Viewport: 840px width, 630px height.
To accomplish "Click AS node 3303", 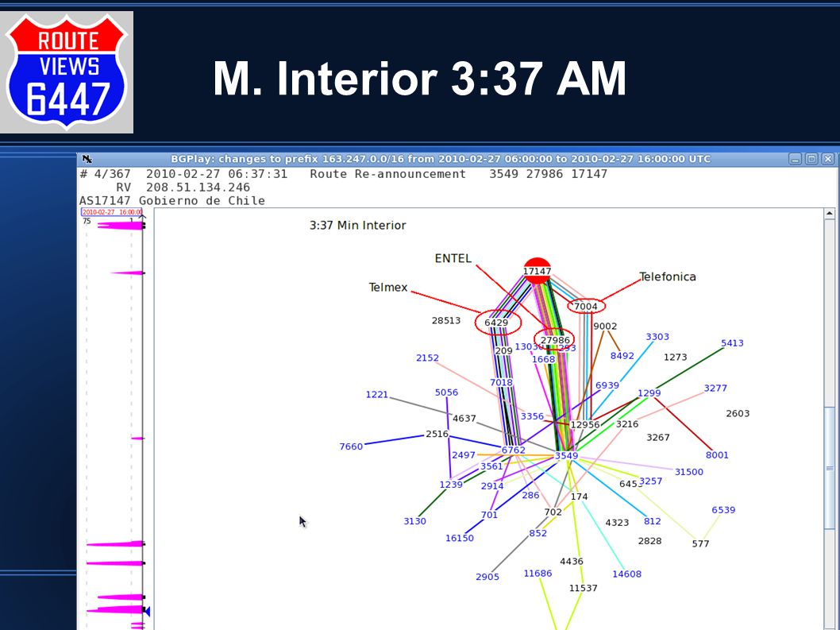I will tap(657, 337).
